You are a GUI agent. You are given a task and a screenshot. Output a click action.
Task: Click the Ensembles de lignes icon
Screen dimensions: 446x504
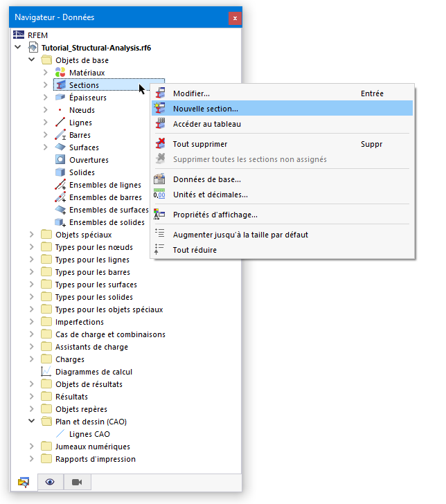(60, 185)
